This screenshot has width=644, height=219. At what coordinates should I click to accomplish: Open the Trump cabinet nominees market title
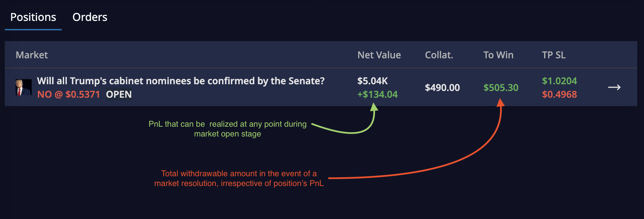tap(181, 81)
